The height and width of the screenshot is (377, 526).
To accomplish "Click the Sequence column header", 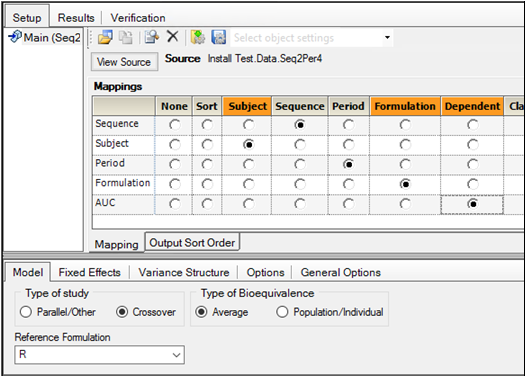I will click(300, 106).
